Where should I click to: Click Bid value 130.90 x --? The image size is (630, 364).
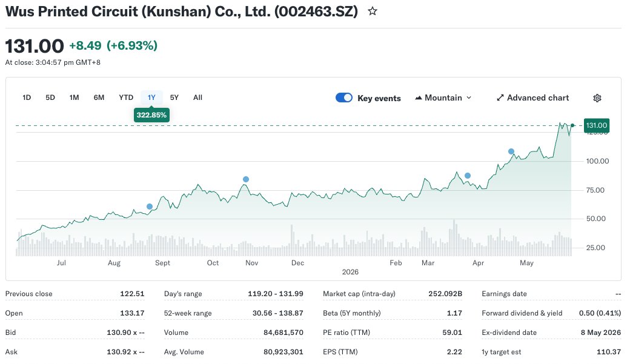(x=125, y=333)
